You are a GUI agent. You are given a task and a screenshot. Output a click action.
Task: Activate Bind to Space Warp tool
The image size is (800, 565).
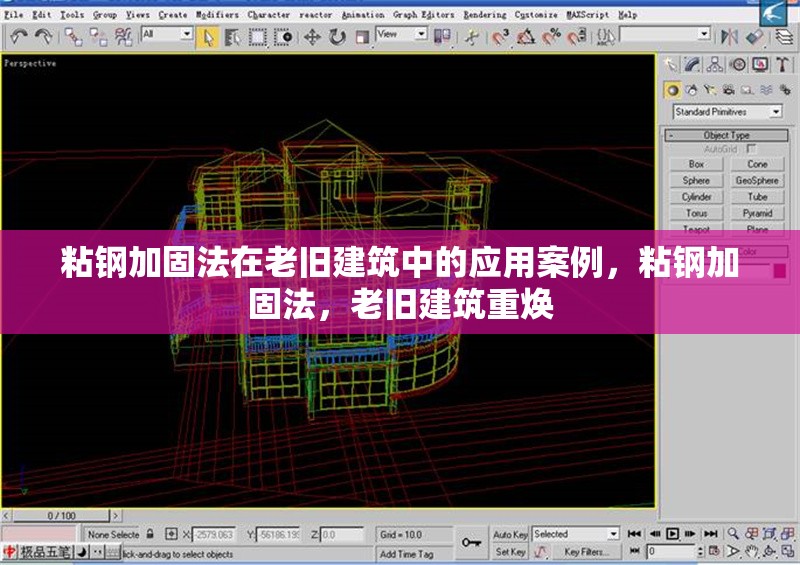pos(123,37)
